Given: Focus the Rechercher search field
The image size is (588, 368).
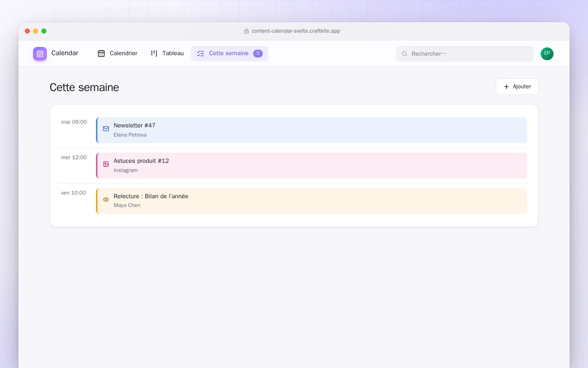Looking at the screenshot, I should 465,54.
